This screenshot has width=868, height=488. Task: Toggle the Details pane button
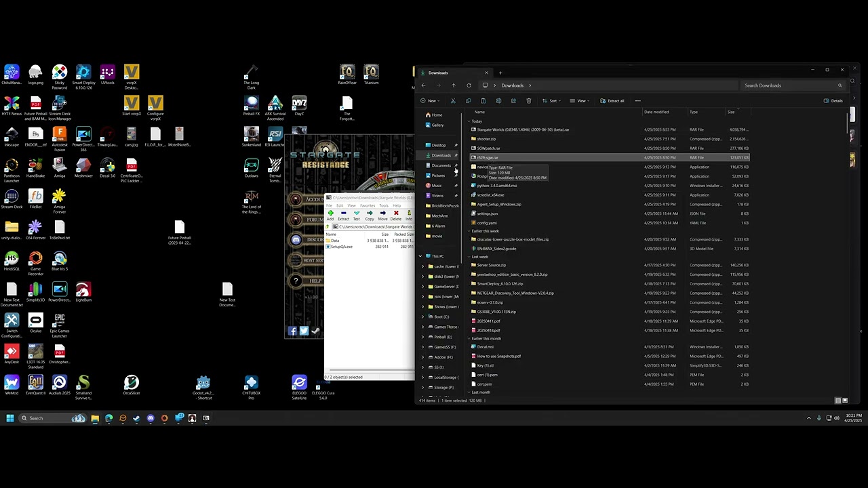[833, 101]
